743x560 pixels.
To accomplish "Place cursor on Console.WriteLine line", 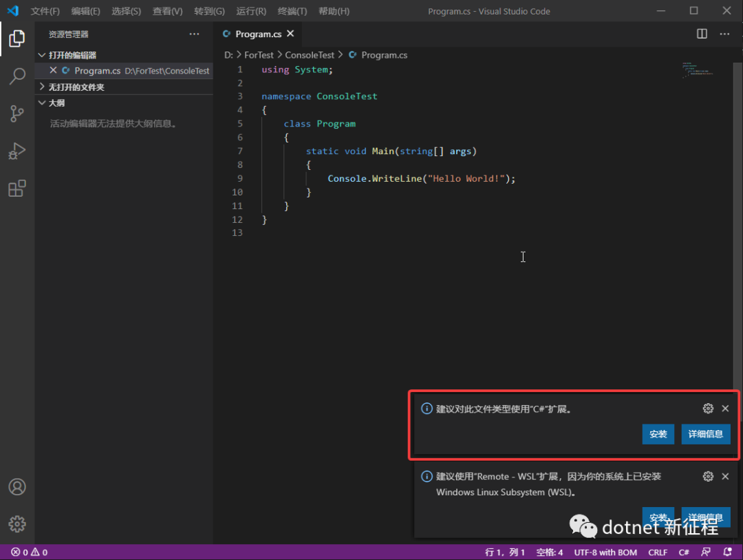I will pos(421,178).
